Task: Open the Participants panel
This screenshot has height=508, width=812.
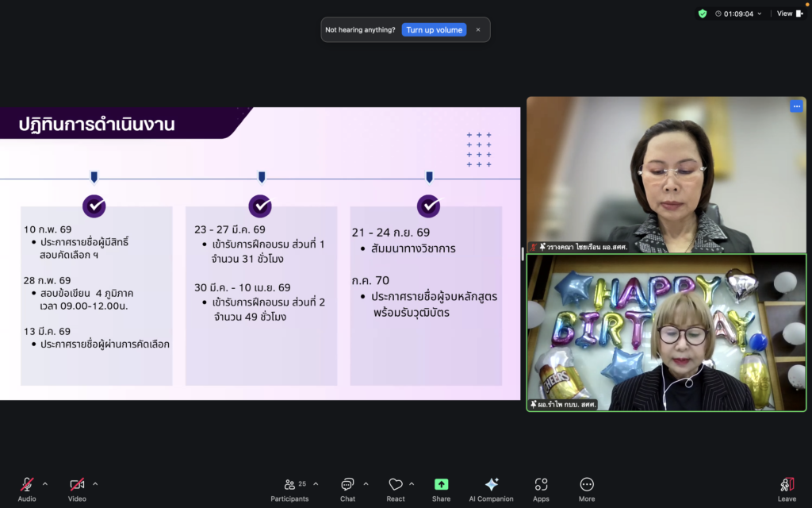Action: [289, 488]
